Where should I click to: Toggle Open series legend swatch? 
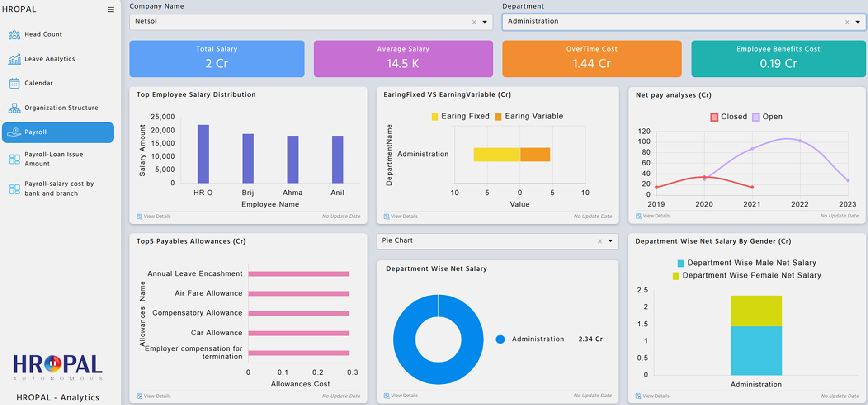(756, 118)
